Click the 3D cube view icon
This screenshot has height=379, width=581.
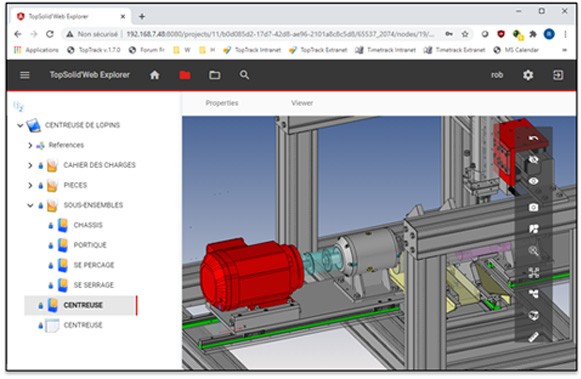(x=534, y=315)
